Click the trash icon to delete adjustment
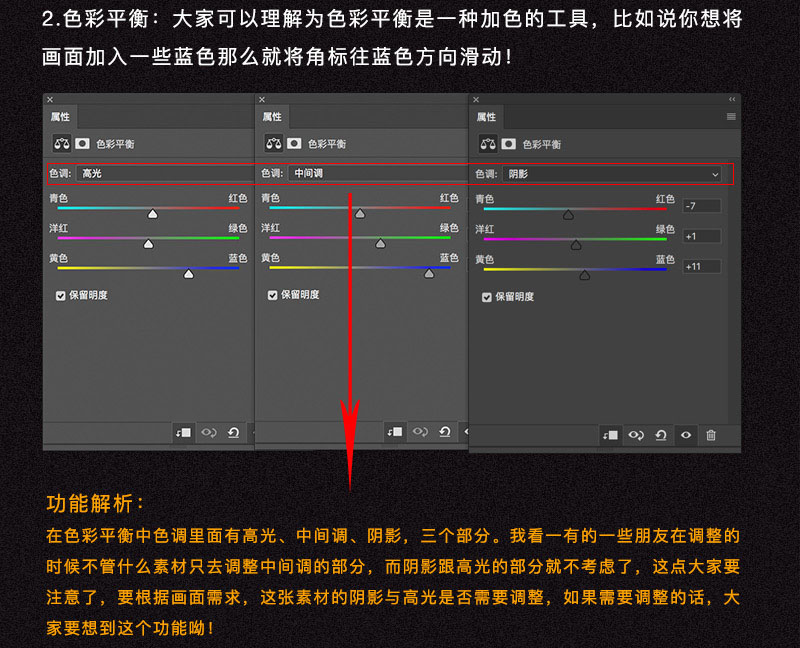The width and height of the screenshot is (800, 648). (x=711, y=435)
